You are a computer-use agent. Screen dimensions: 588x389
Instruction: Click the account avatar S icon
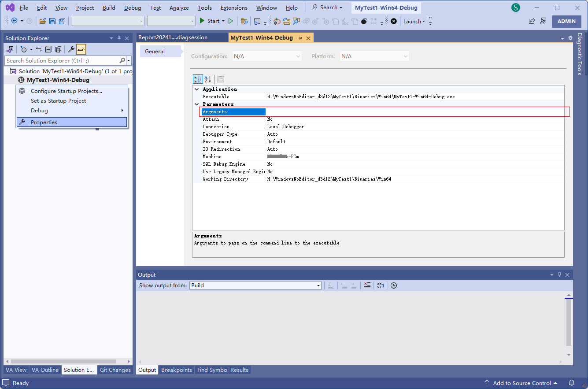(516, 7)
